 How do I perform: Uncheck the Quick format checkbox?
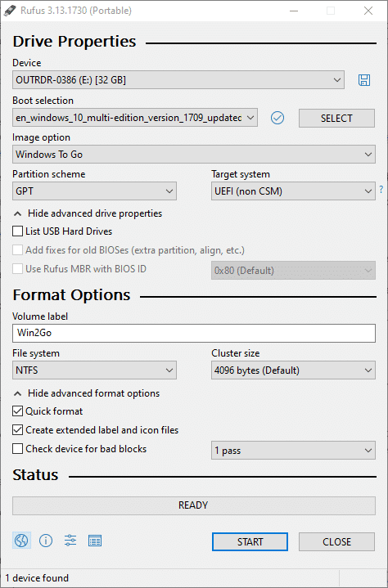coord(18,411)
